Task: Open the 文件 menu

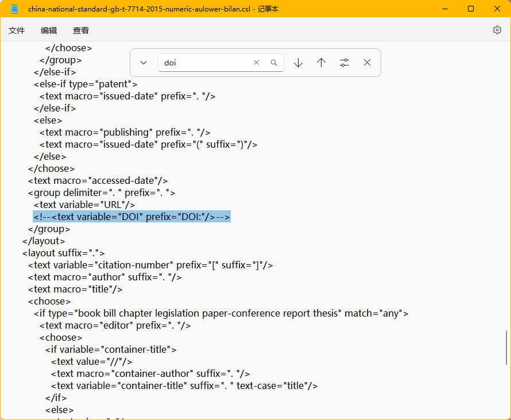Action: [17, 30]
